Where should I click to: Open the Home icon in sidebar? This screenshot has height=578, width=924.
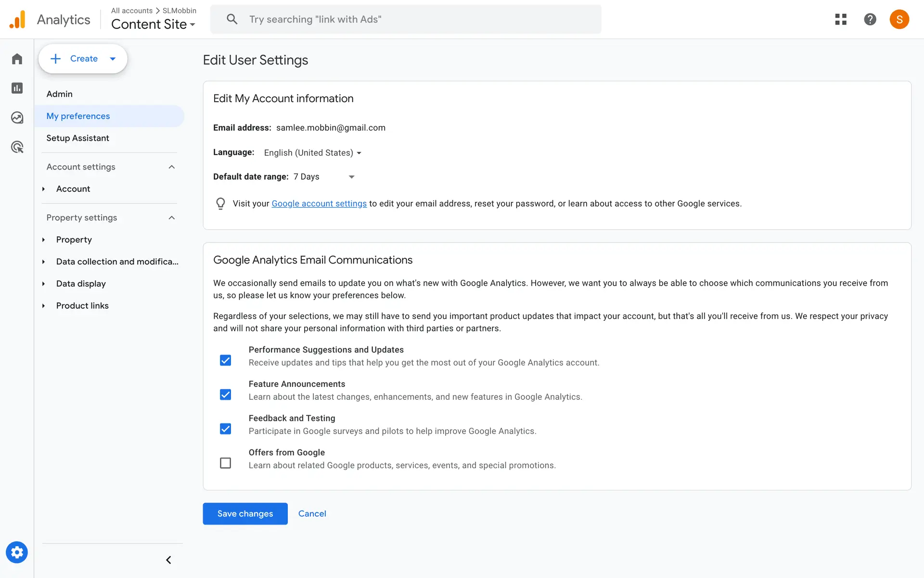17,59
